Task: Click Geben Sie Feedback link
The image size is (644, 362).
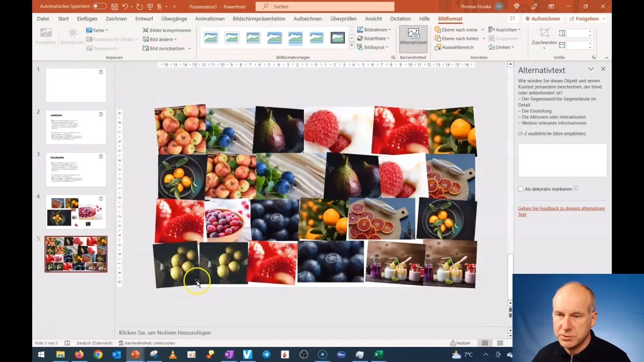Action: pos(561,211)
